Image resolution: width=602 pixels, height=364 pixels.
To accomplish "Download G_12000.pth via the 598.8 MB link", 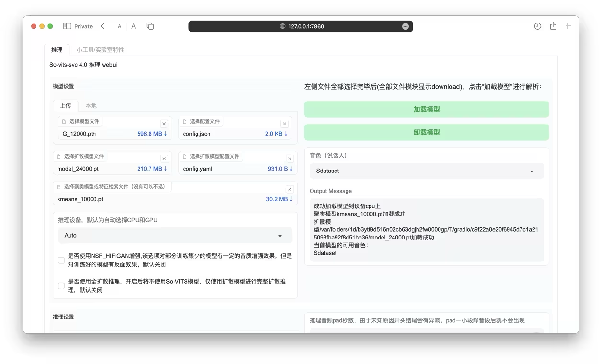I will [152, 134].
